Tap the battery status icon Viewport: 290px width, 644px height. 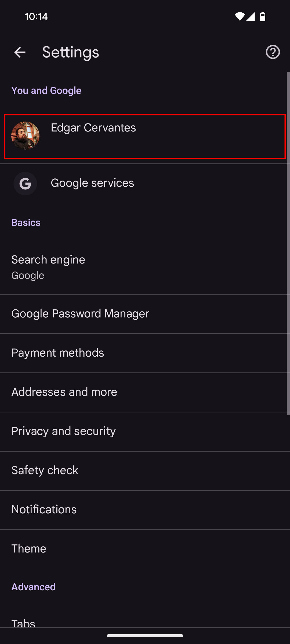pyautogui.click(x=263, y=17)
